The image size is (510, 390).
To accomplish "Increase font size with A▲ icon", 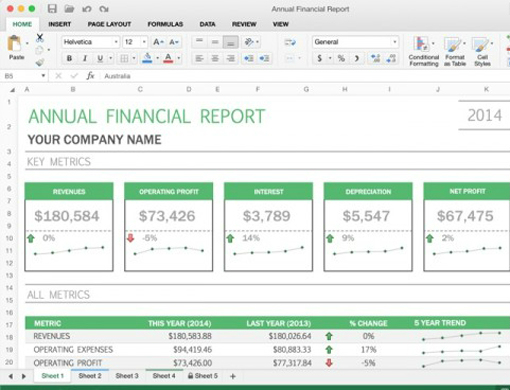I will 158,42.
